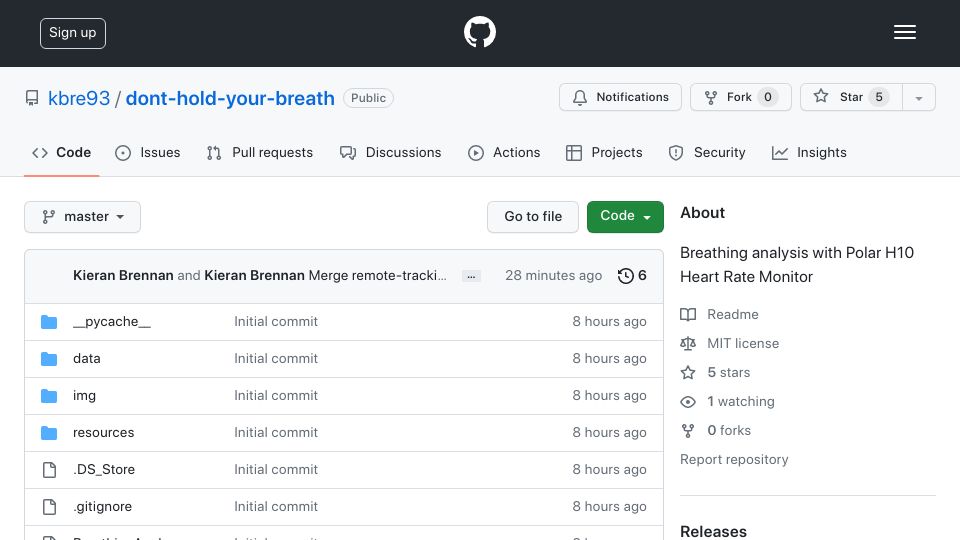Screen dimensions: 960x540
Task: Open the Actions tab
Action: [504, 152]
